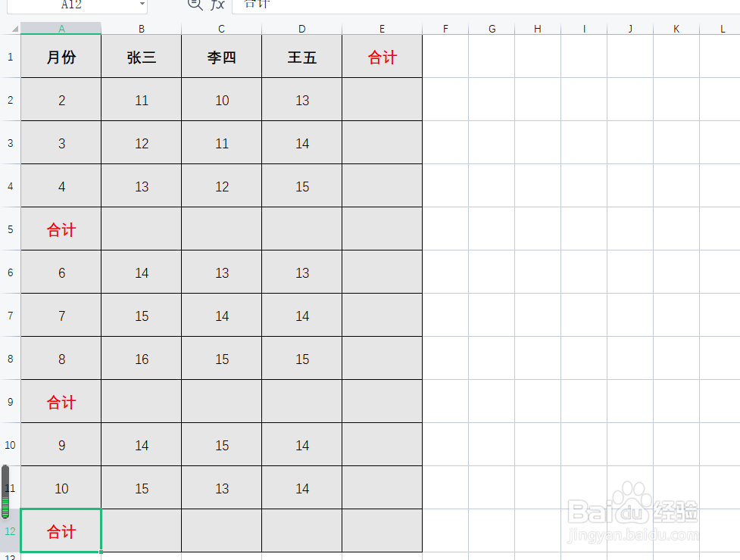Click cell A10 containing 9
The height and width of the screenshot is (560, 740).
[x=61, y=444]
